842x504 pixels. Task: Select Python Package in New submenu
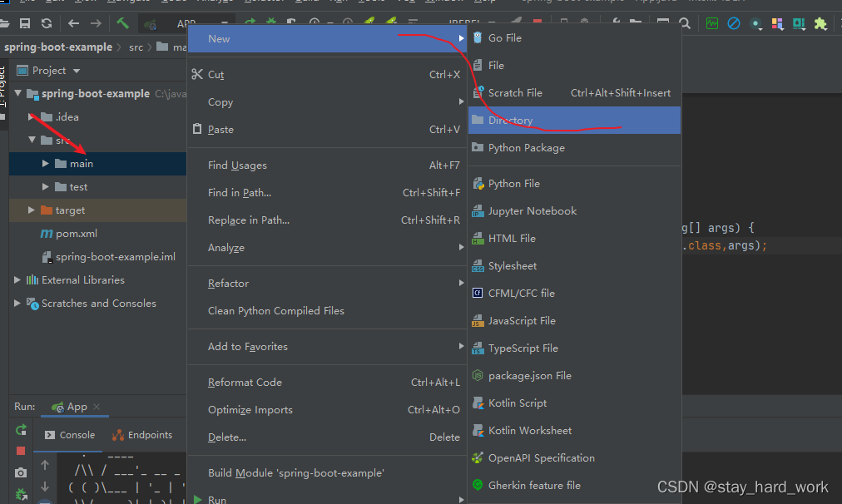click(574, 147)
